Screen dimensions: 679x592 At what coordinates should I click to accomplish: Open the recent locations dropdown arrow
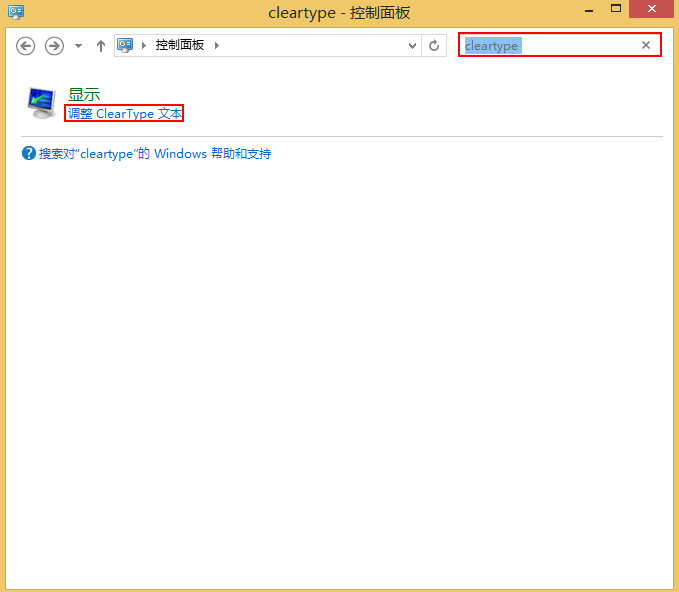[78, 45]
